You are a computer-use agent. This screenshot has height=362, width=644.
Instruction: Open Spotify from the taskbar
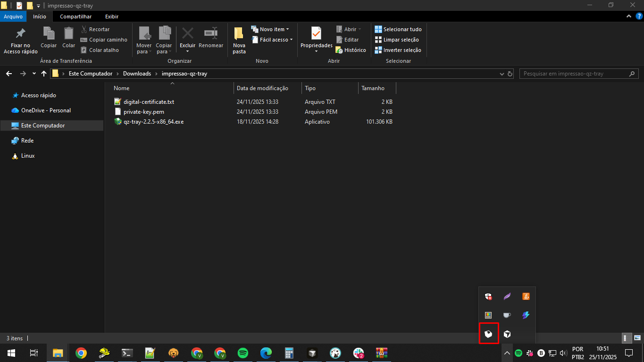click(x=243, y=353)
